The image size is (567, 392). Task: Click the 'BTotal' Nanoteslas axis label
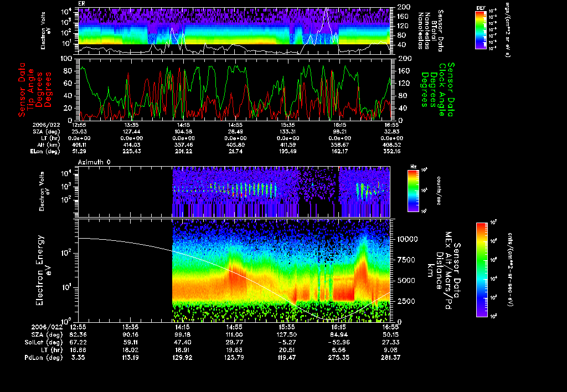(x=434, y=32)
